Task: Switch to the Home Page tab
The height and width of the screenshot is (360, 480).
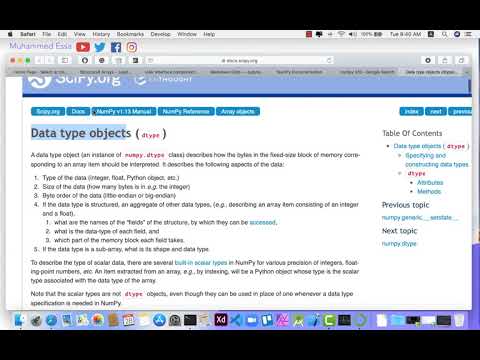Action: coord(39,72)
